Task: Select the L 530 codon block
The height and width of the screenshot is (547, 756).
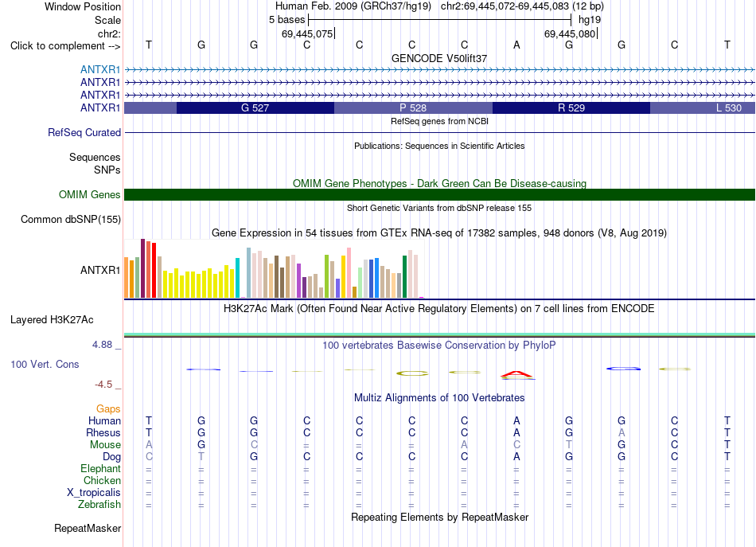Action: click(703, 108)
